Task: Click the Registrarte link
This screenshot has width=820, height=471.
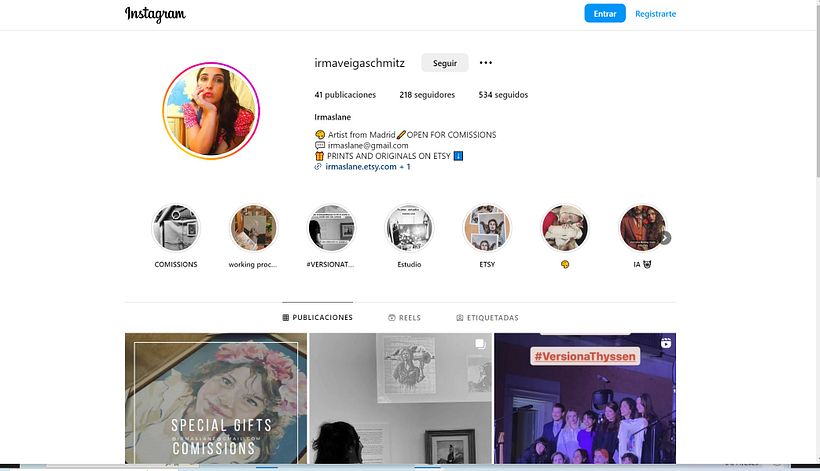Action: pyautogui.click(x=655, y=14)
